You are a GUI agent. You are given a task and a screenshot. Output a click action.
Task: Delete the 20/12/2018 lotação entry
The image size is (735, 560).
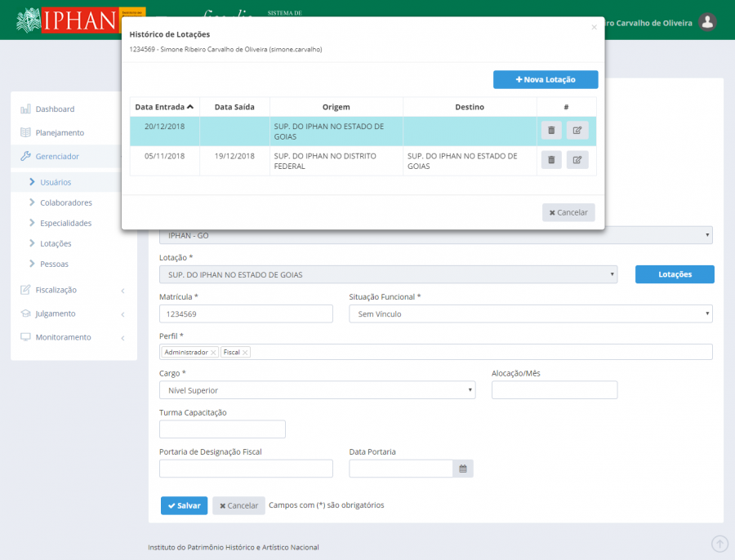[x=550, y=131]
